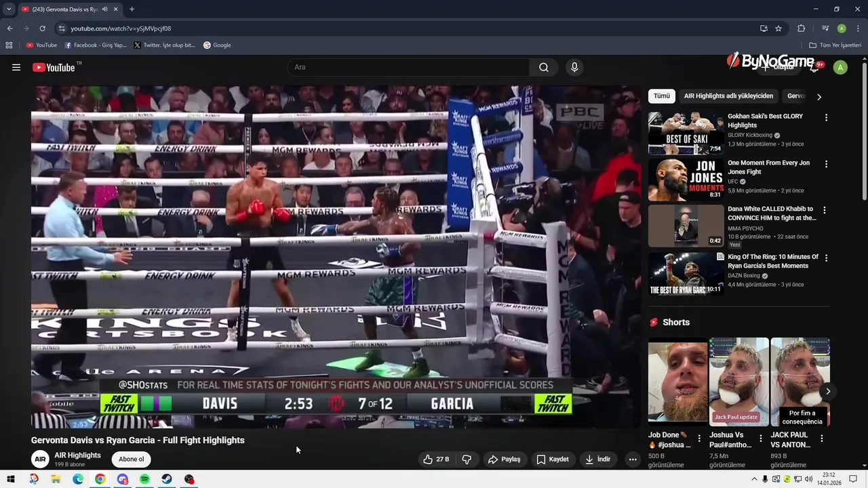Screen dimensions: 868x488
Task: Open the Gokhan Saki's Best GLORY Highlights title
Action: tap(765, 121)
